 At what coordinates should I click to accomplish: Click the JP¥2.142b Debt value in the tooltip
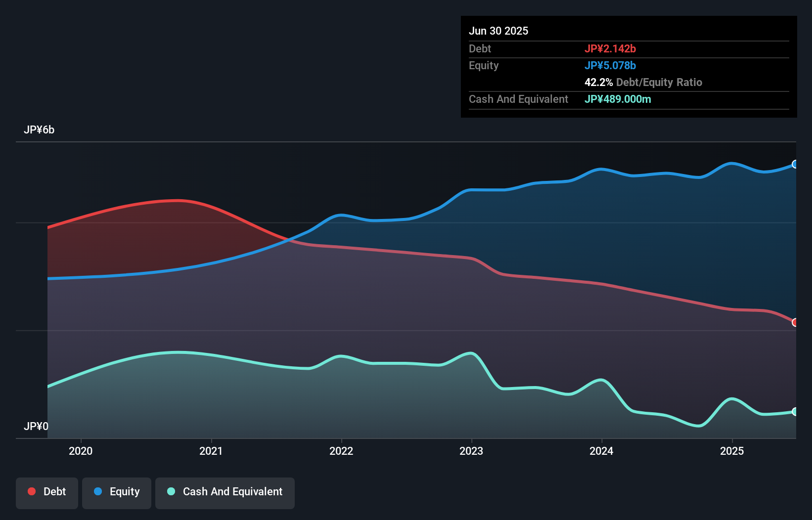pos(611,48)
